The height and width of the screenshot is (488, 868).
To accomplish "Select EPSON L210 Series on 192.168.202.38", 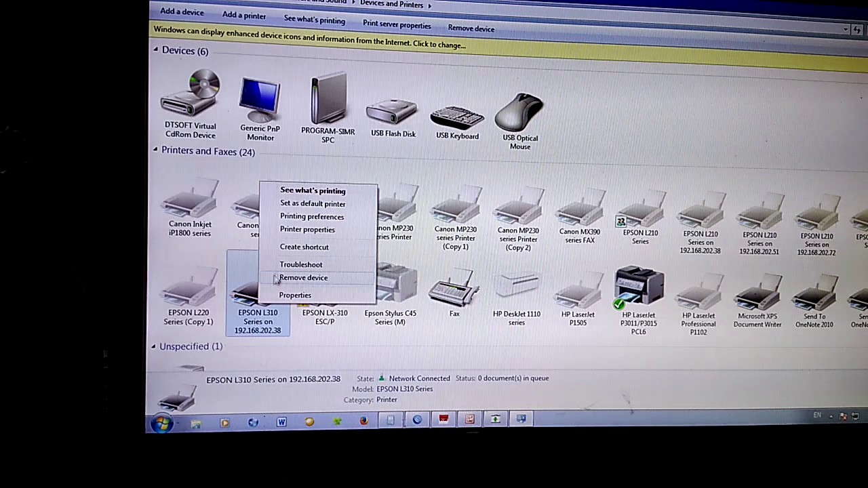I will (701, 224).
